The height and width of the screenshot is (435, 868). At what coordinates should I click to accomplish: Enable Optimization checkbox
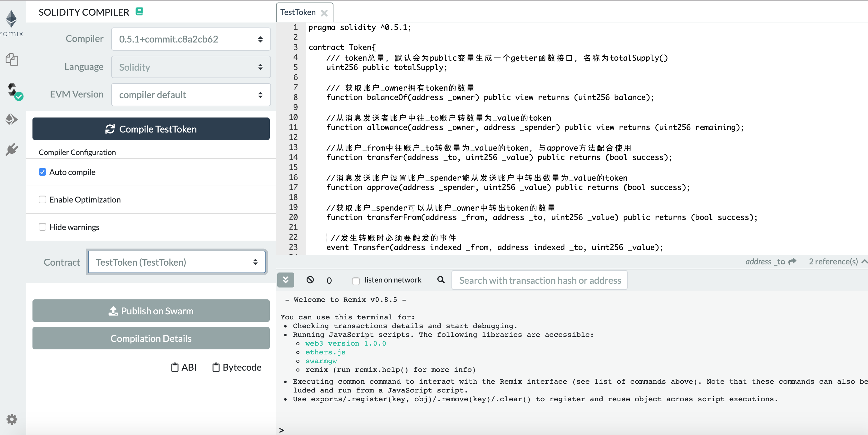pyautogui.click(x=42, y=200)
